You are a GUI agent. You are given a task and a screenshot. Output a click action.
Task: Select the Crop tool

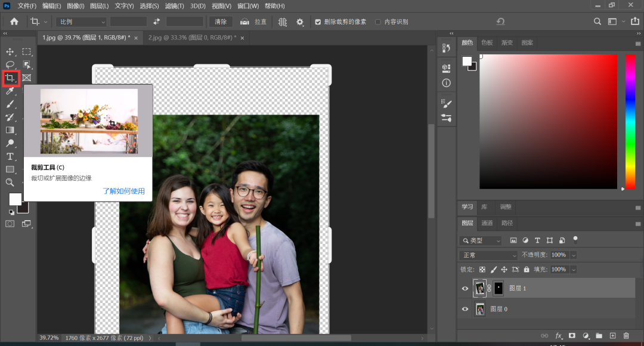coord(10,78)
